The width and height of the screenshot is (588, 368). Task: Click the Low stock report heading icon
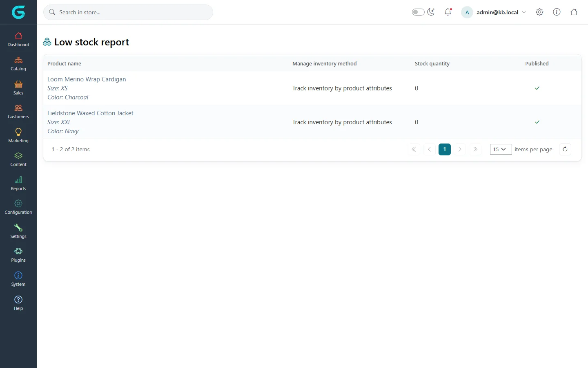point(47,42)
